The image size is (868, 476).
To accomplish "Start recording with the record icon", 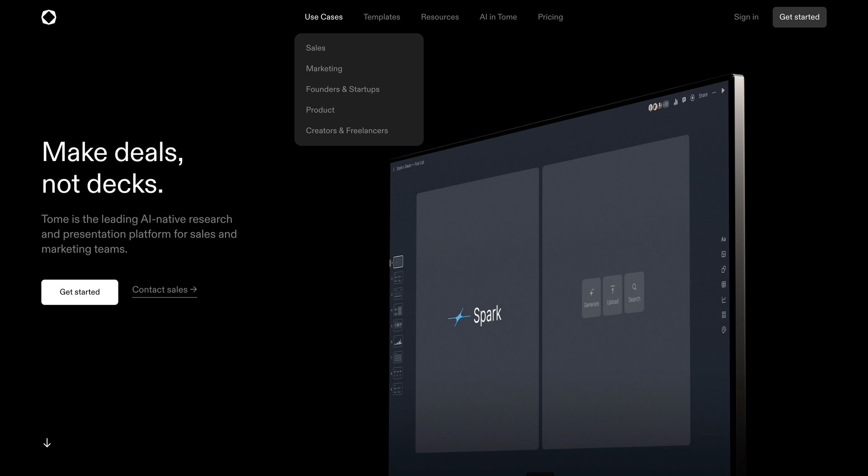I will click(693, 98).
